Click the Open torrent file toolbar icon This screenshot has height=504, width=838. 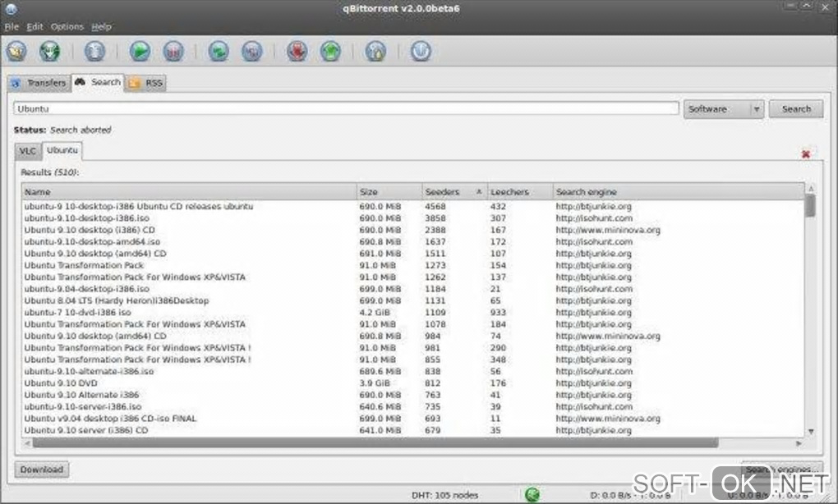point(16,51)
